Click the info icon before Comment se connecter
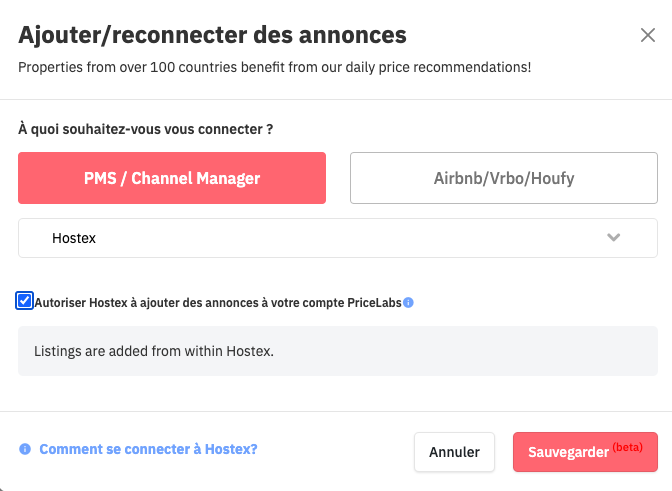 point(25,450)
